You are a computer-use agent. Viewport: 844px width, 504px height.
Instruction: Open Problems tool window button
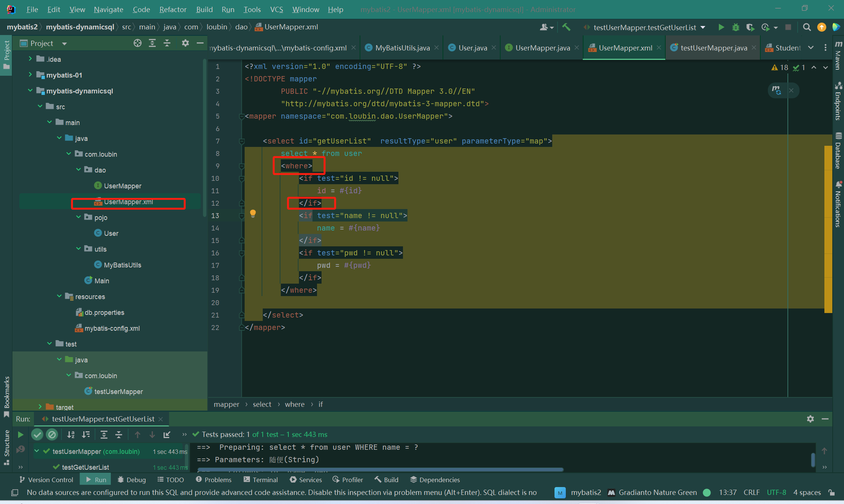[x=214, y=480]
